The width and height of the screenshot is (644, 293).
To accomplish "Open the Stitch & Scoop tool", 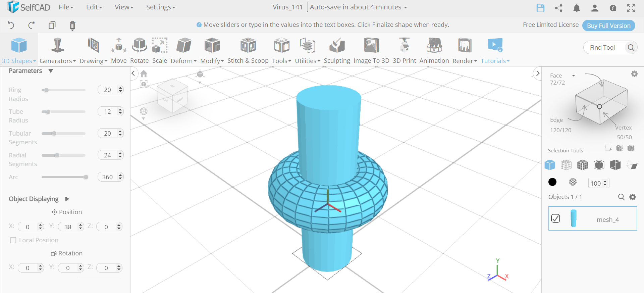I will (248, 50).
